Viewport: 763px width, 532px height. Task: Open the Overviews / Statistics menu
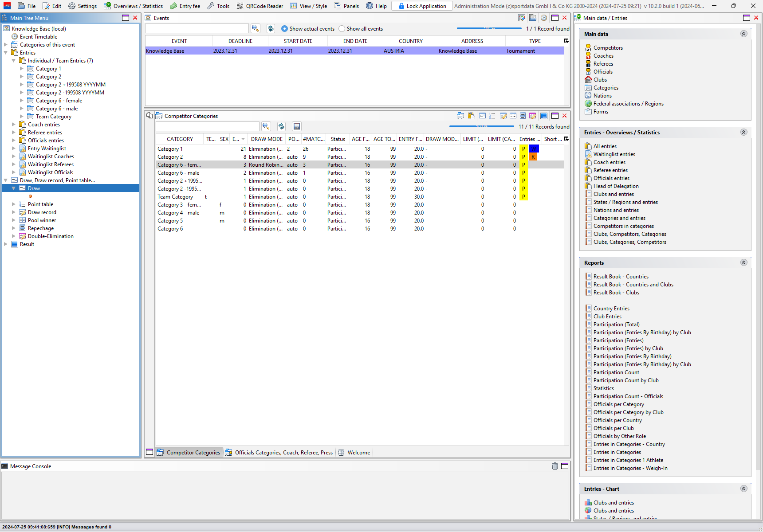tap(134, 6)
